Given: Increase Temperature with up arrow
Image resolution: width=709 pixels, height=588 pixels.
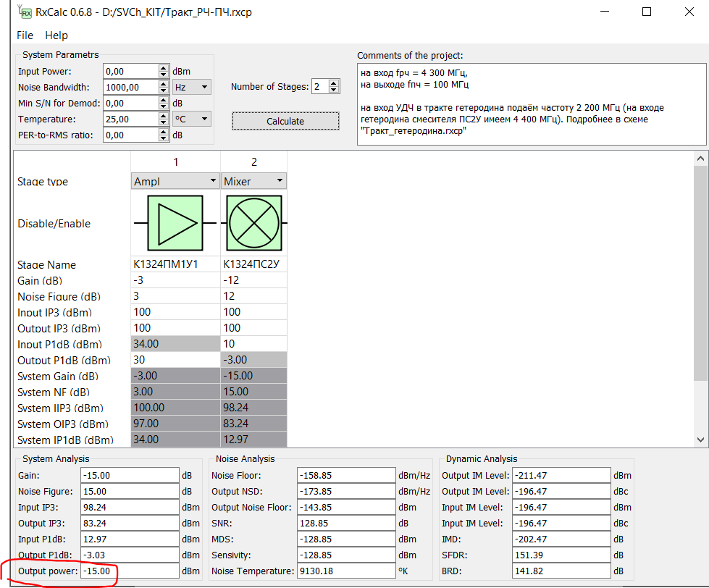Looking at the screenshot, I should (164, 116).
